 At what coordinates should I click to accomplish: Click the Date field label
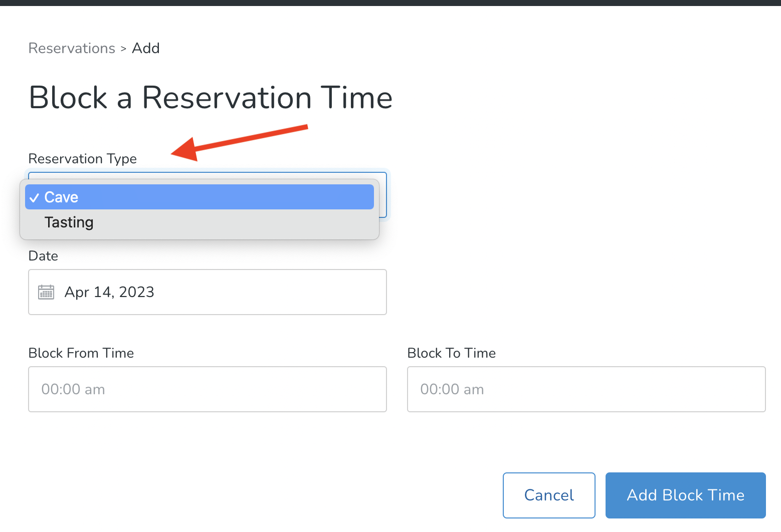(43, 256)
